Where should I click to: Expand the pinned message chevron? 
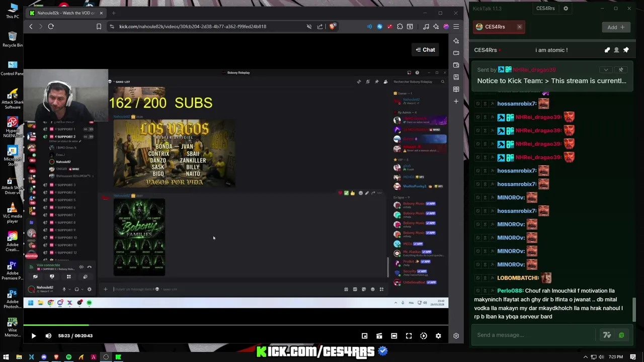[x=606, y=70]
